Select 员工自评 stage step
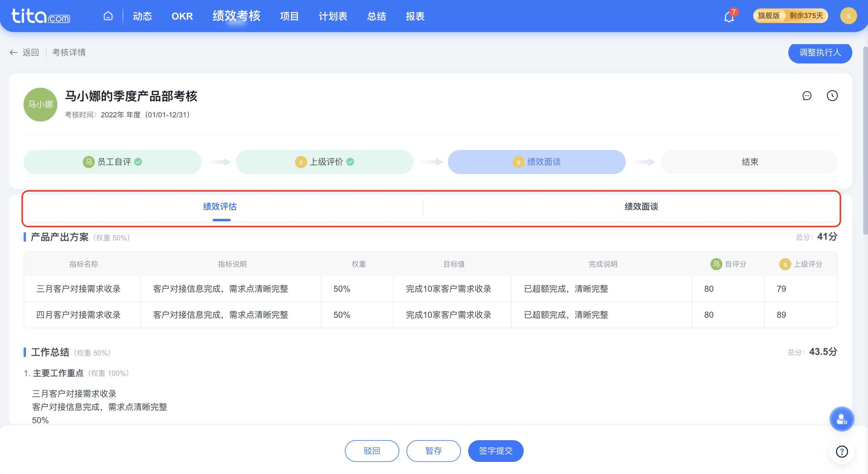The height and width of the screenshot is (474, 868). pyautogui.click(x=112, y=162)
